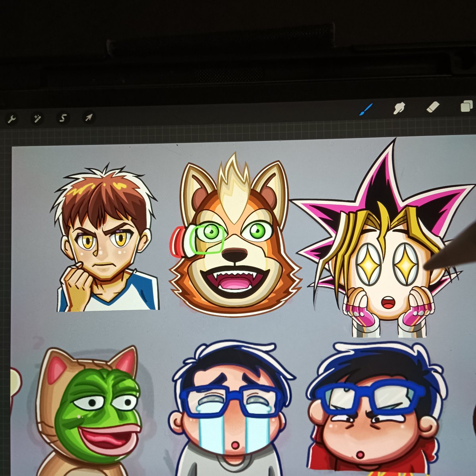Tap the squinting boy in red hoodie
Image resolution: width=476 pixels, height=476 pixels.
(377, 409)
